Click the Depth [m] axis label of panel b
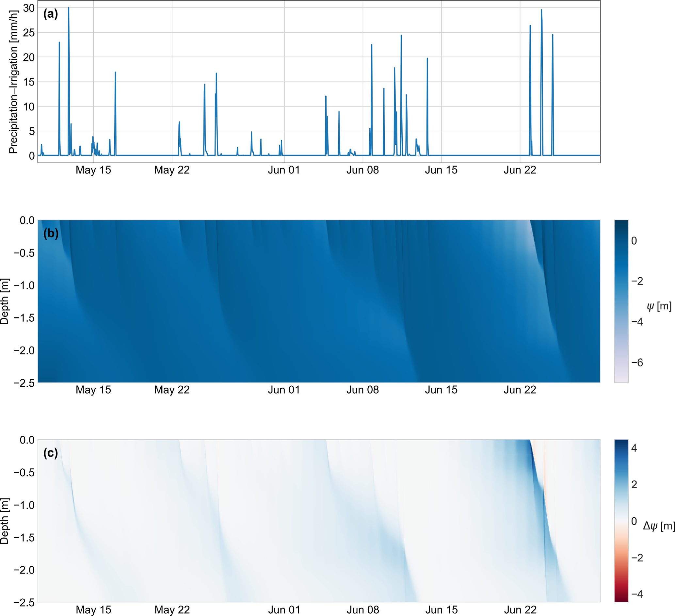Image resolution: width=675 pixels, height=616 pixels. click(4, 301)
